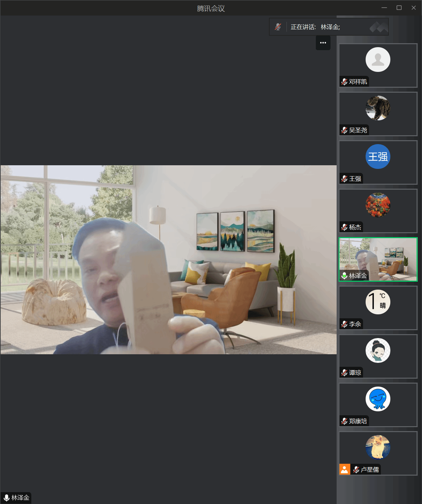Maximize the Tencent Meeting window
Viewport: 422px width, 504px height.
pyautogui.click(x=399, y=8)
